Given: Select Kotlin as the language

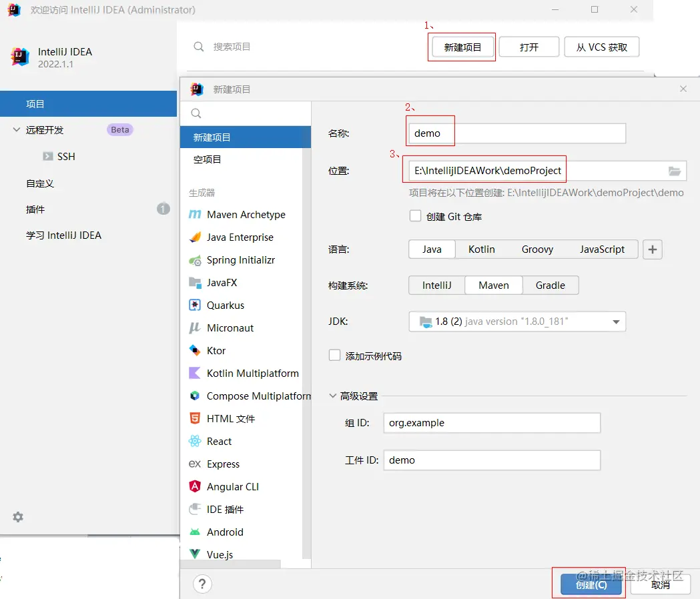Looking at the screenshot, I should (x=481, y=249).
